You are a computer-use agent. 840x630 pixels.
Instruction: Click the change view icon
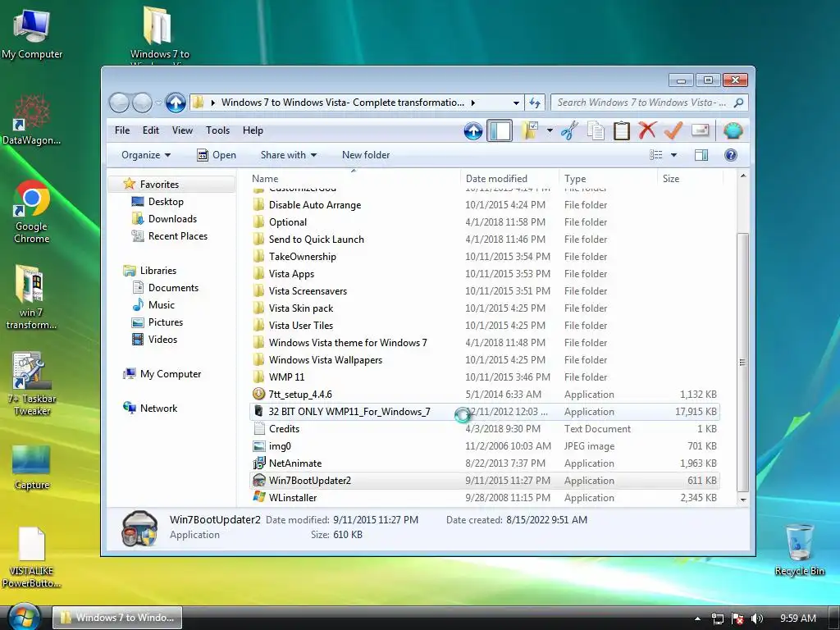pyautogui.click(x=655, y=155)
